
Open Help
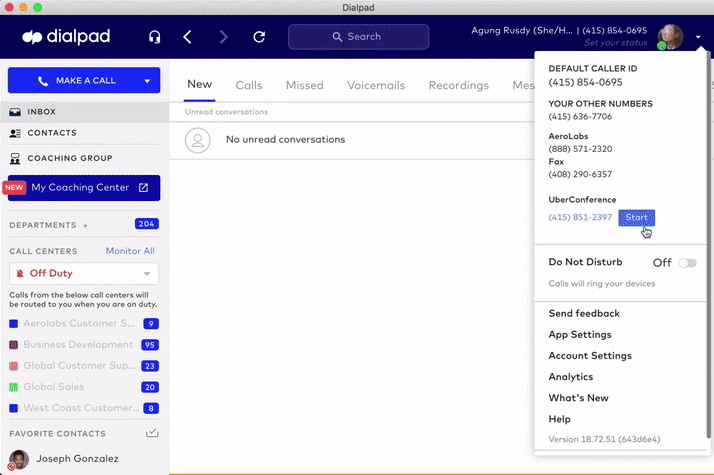coord(559,419)
